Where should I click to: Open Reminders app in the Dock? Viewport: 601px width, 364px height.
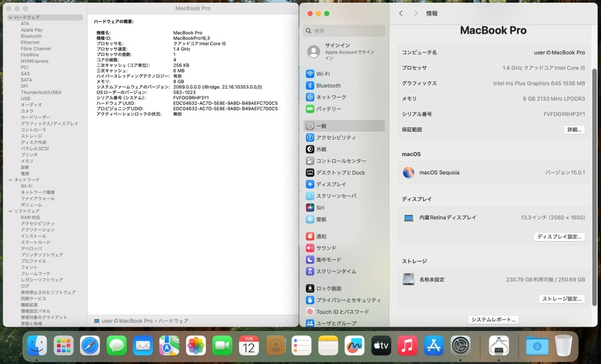click(x=302, y=346)
